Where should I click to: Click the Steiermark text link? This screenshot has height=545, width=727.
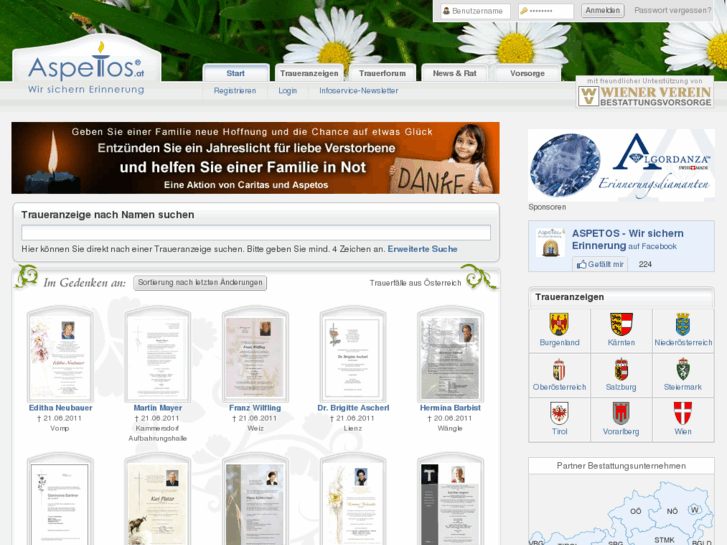click(683, 387)
